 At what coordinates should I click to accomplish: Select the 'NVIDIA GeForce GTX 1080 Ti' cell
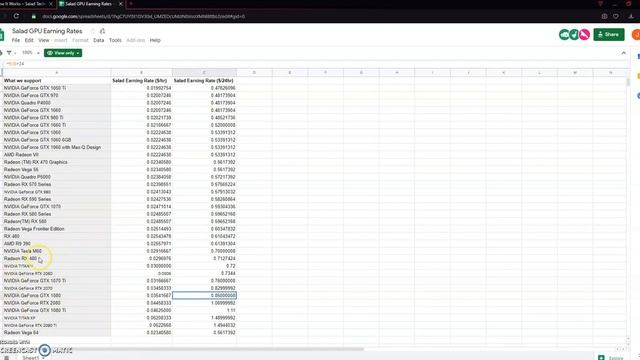57,310
